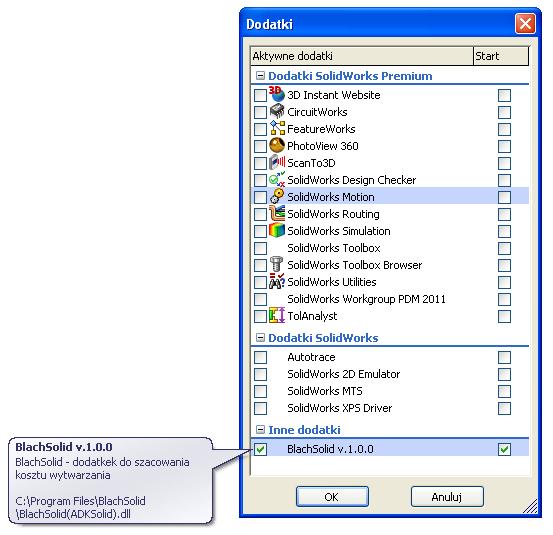Click the Aktywne dodatki column header
The width and height of the screenshot is (553, 535).
pos(362,56)
